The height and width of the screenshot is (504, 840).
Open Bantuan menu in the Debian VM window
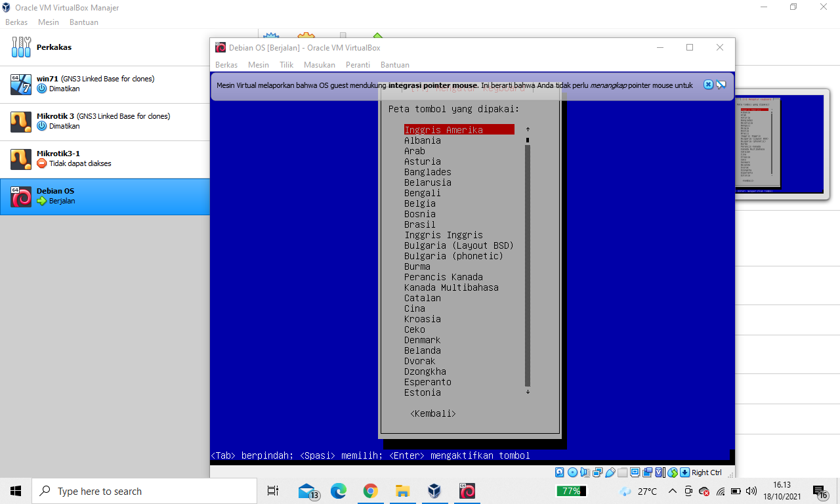click(x=395, y=65)
